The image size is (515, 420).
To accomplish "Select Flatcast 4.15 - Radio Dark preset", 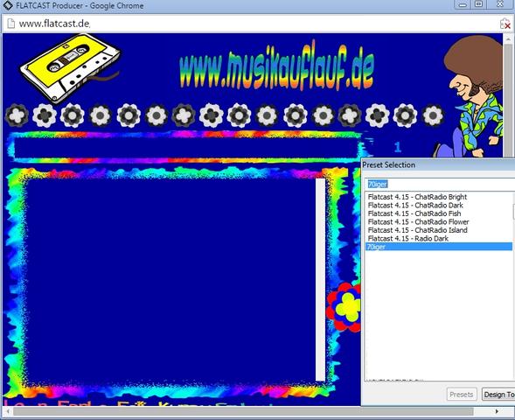I will tap(408, 238).
